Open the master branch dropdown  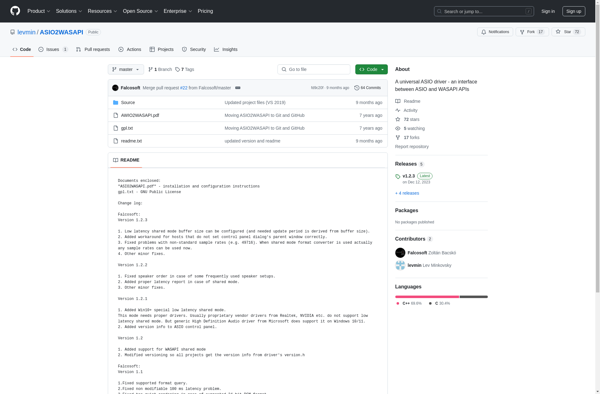126,69
